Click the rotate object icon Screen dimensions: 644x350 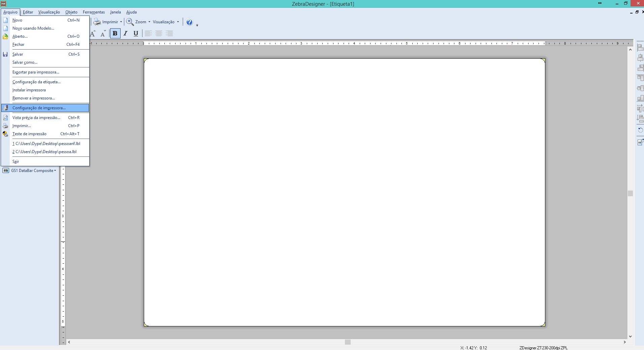tap(640, 130)
